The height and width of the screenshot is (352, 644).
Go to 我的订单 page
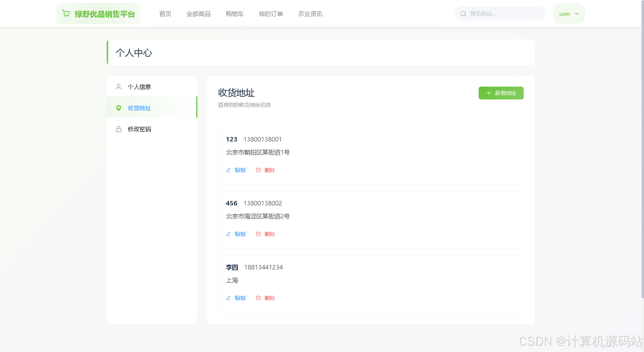(x=271, y=14)
